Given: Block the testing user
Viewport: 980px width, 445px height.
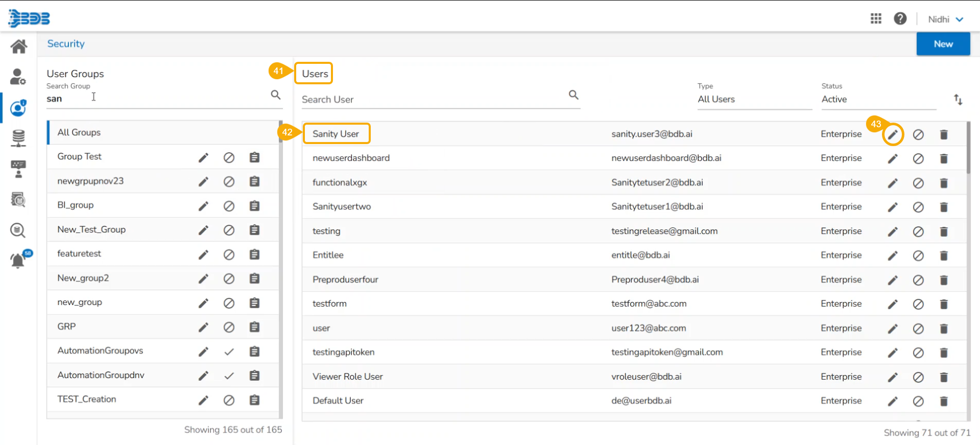Looking at the screenshot, I should 918,231.
